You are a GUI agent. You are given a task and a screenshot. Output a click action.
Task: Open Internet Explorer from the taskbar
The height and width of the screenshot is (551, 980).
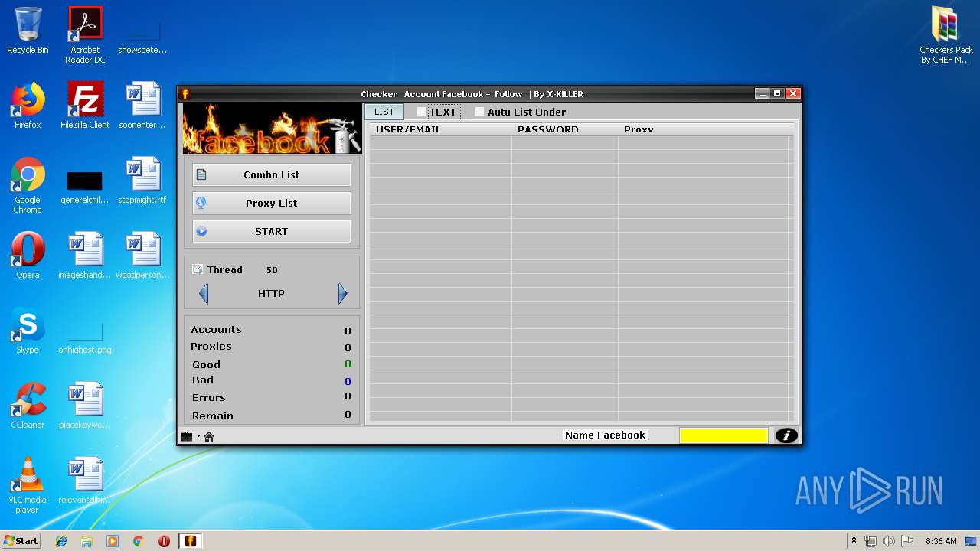61,541
